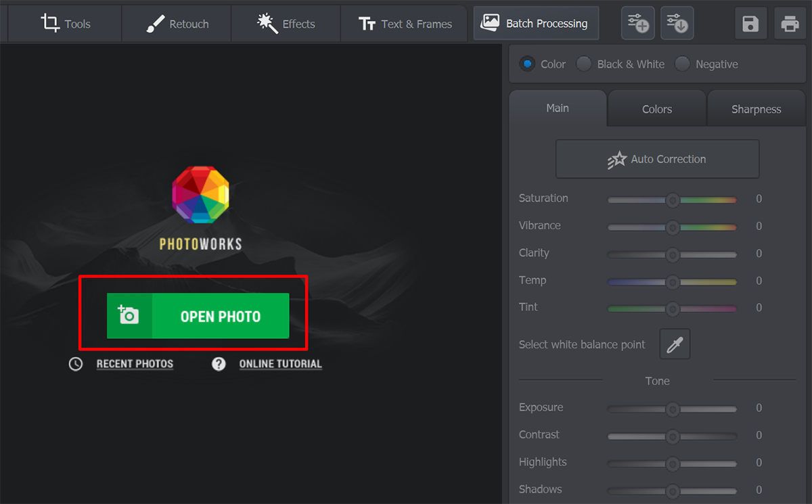The height and width of the screenshot is (504, 812).
Task: Open the Online Tutorial link
Action: [x=280, y=364]
